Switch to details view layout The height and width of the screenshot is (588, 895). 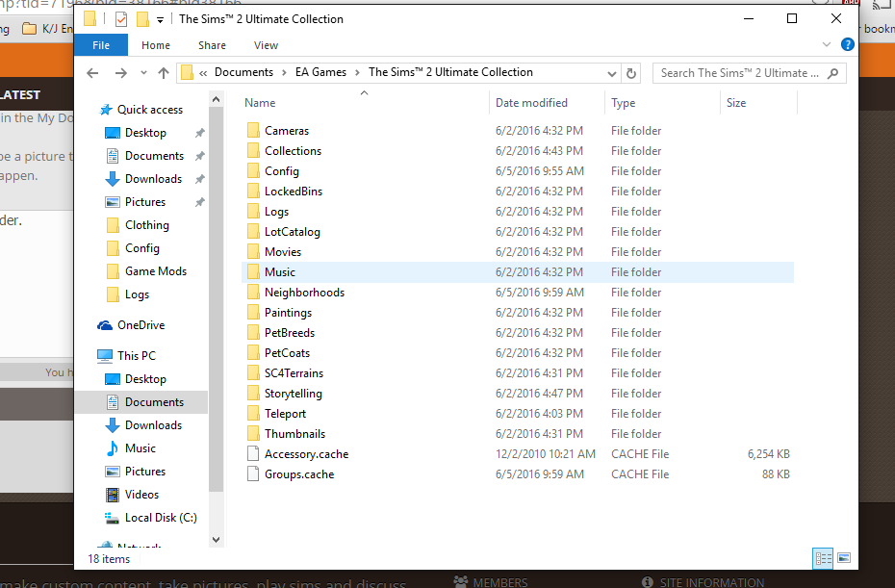click(823, 557)
